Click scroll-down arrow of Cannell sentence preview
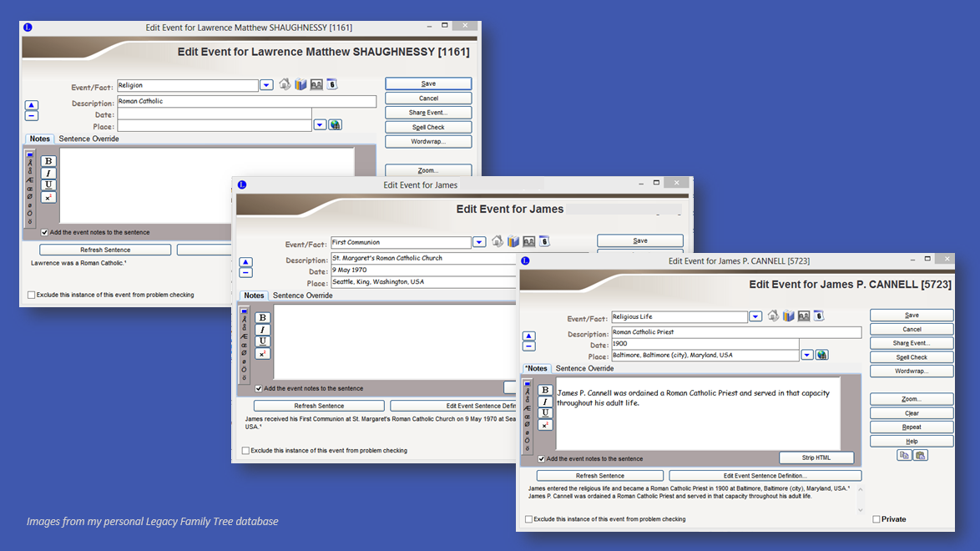The image size is (980, 551). (x=860, y=510)
